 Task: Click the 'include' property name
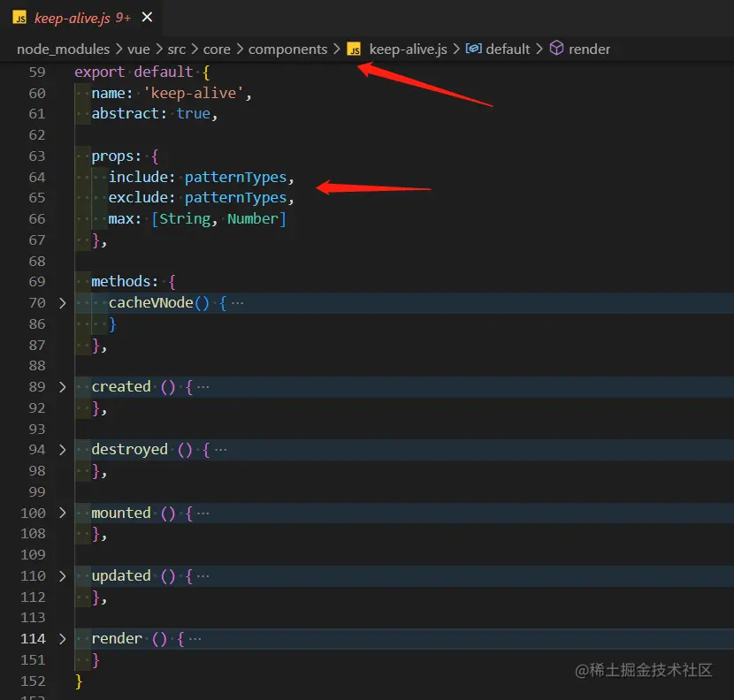138,177
